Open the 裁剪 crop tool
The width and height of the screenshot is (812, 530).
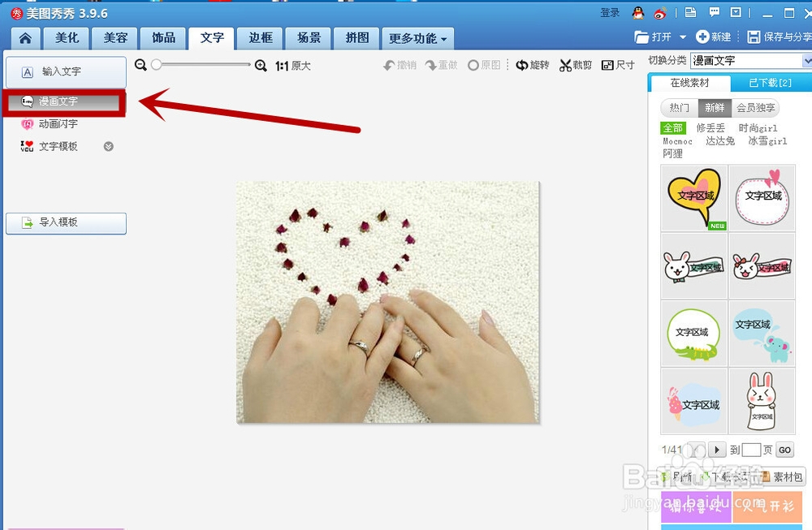coord(576,64)
